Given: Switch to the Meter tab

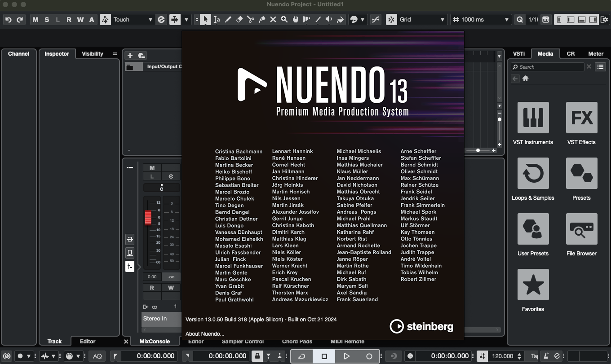Looking at the screenshot, I should click(596, 54).
